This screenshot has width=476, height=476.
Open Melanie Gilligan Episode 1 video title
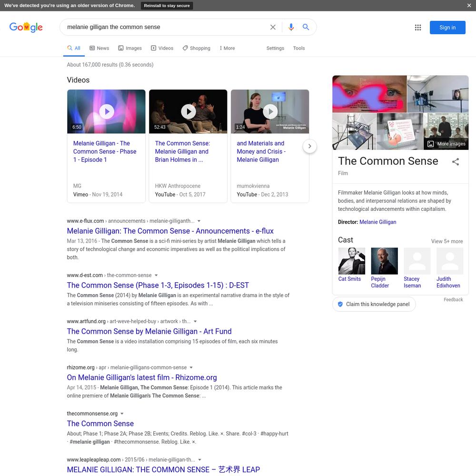click(105, 151)
